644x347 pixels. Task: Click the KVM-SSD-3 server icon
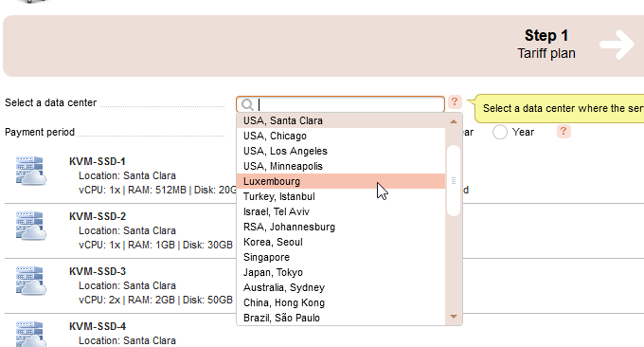[31, 281]
